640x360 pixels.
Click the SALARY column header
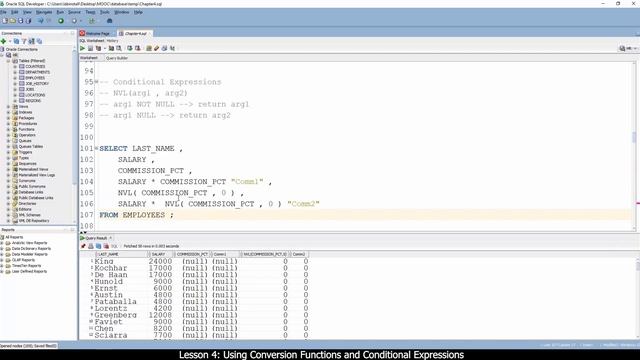(x=160, y=254)
